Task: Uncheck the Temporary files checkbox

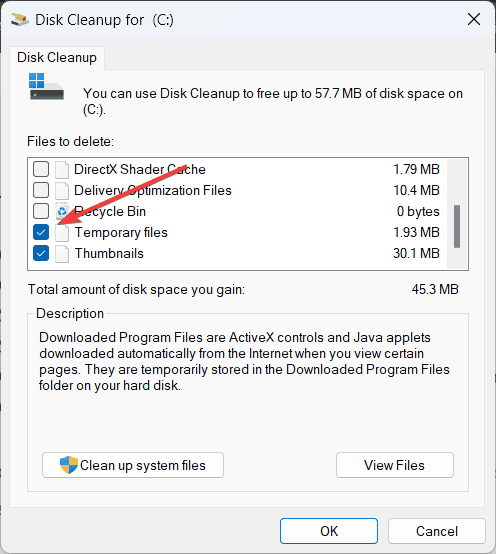Action: (x=41, y=232)
